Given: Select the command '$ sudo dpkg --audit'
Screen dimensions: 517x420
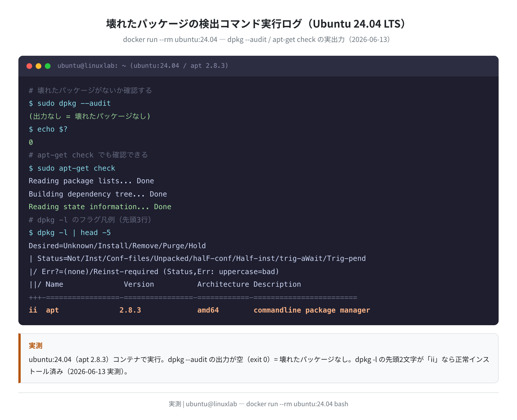Looking at the screenshot, I should (70, 103).
